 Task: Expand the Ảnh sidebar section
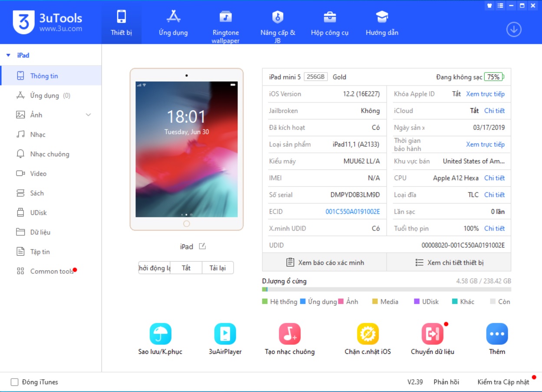pos(88,115)
